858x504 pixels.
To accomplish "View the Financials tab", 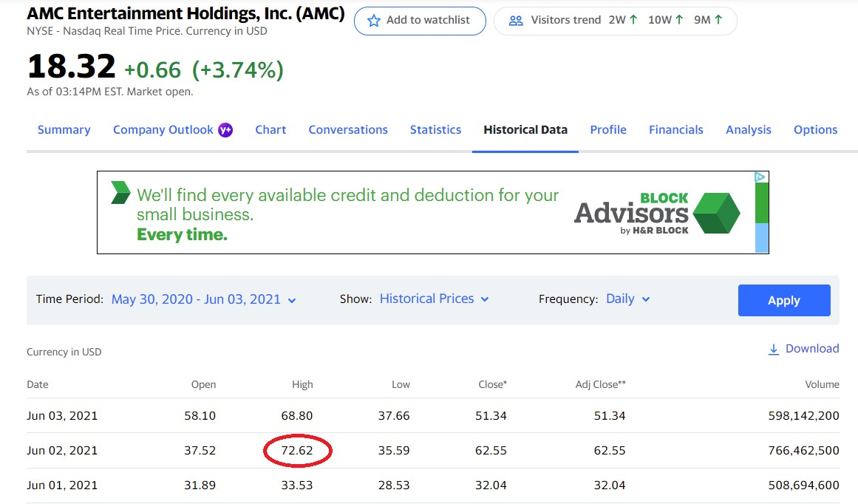I will [675, 129].
